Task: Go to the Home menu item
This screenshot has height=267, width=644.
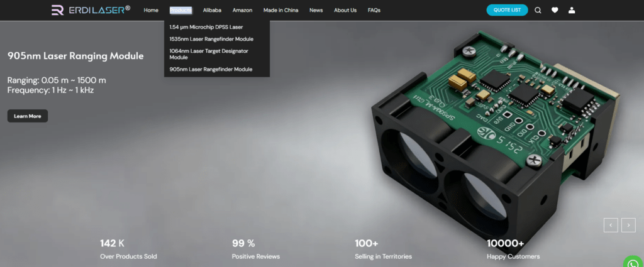Action: pos(151,10)
